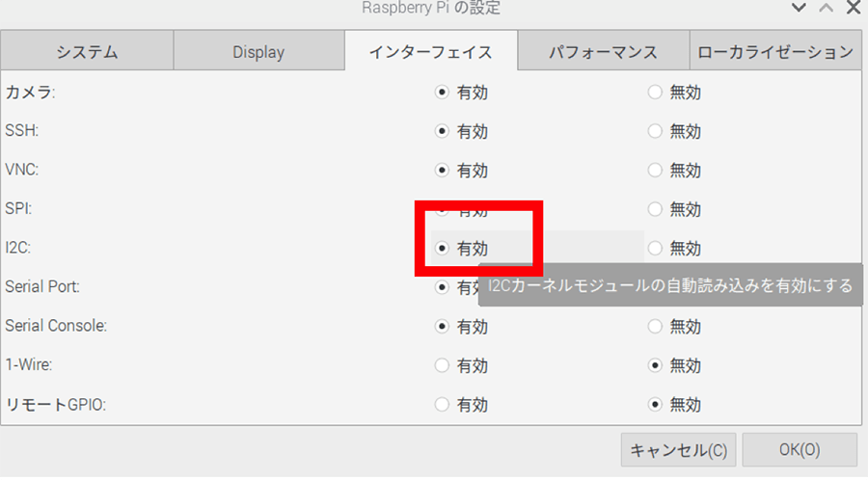The width and height of the screenshot is (868, 480).
Task: Switch to the Display tab
Action: [x=259, y=51]
